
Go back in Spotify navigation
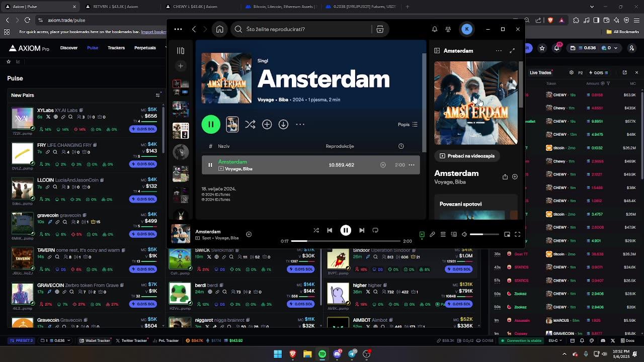pyautogui.click(x=194, y=29)
